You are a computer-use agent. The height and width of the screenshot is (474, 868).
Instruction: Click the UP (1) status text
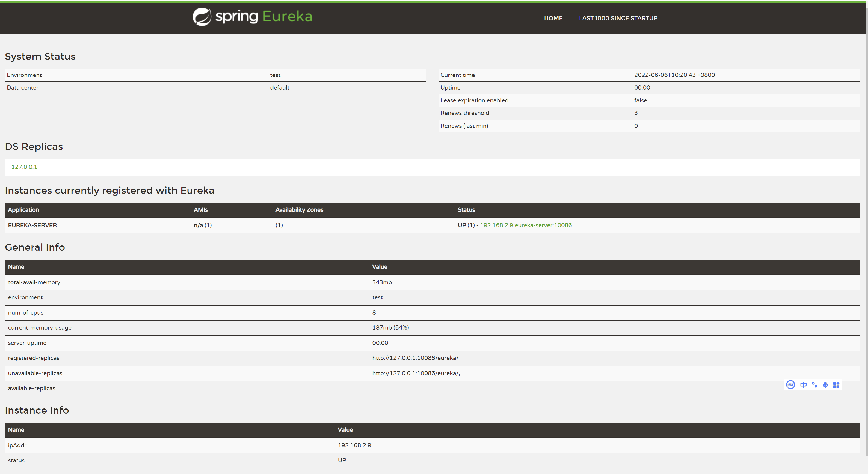click(x=466, y=225)
